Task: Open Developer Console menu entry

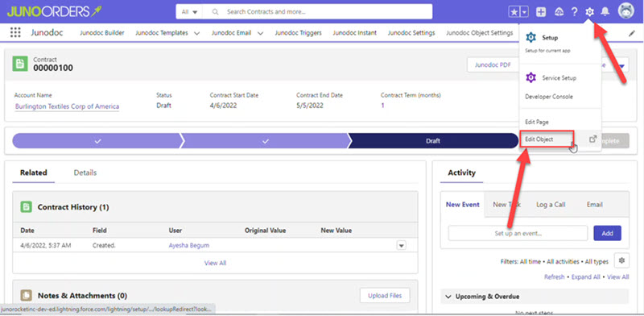Action: [549, 97]
